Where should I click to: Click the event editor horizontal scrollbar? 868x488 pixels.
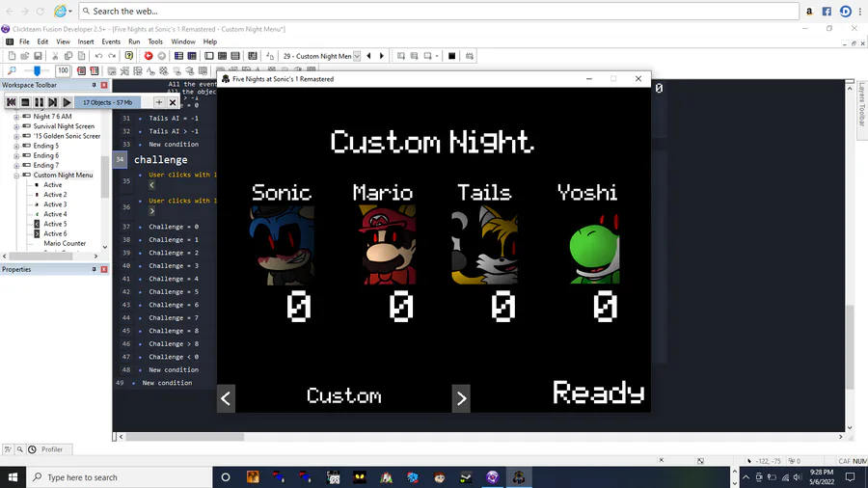tap(185, 437)
